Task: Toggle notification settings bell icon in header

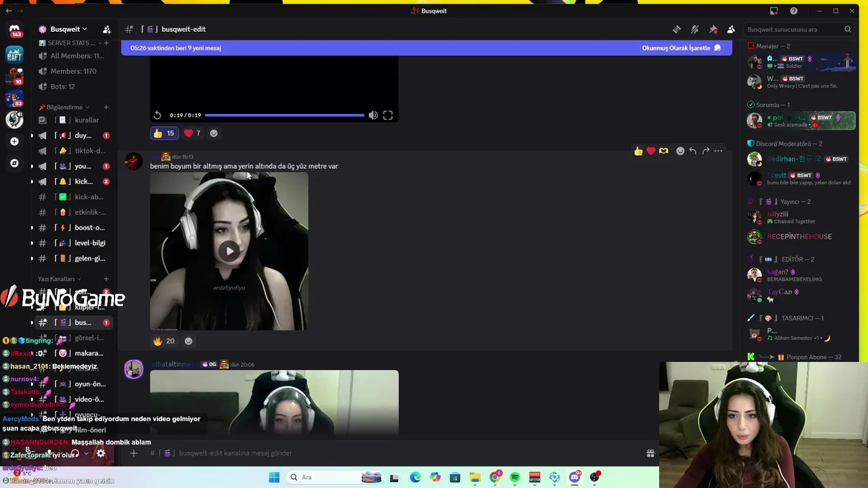Action: pos(694,29)
